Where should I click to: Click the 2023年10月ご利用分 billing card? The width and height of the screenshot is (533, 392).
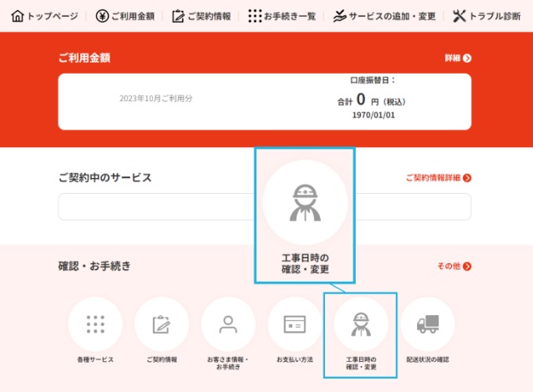point(265,102)
